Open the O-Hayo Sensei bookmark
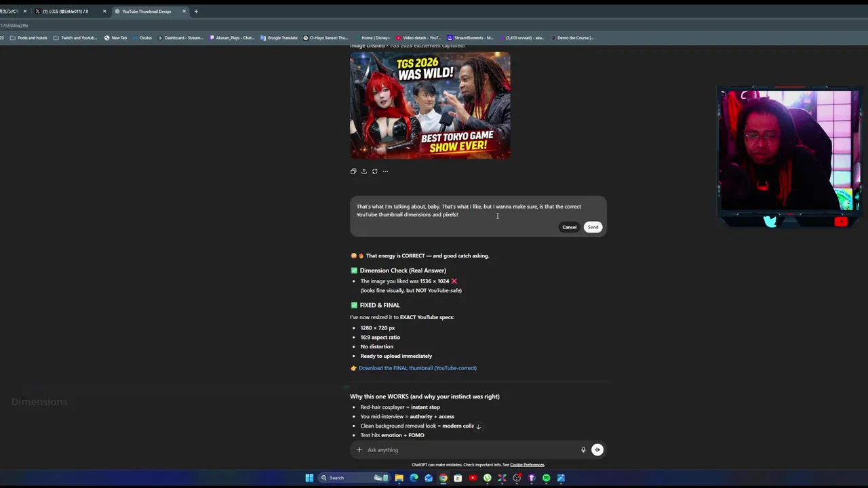This screenshot has width=868, height=488. coord(325,38)
